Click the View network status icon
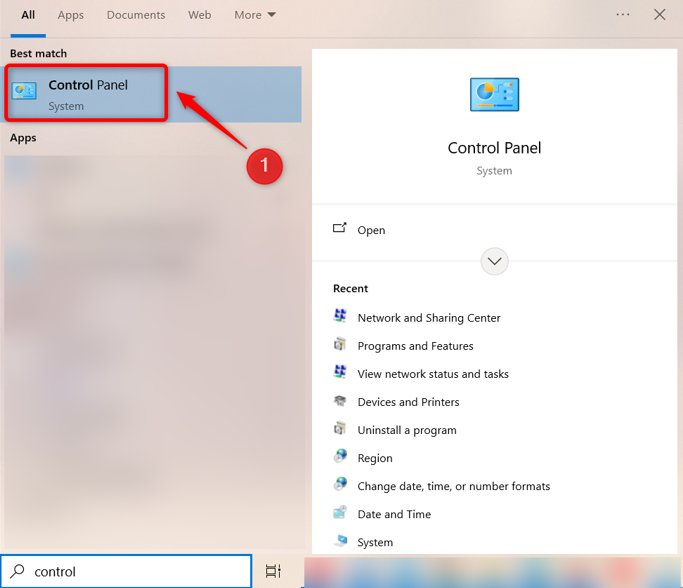683x588 pixels. (x=340, y=372)
